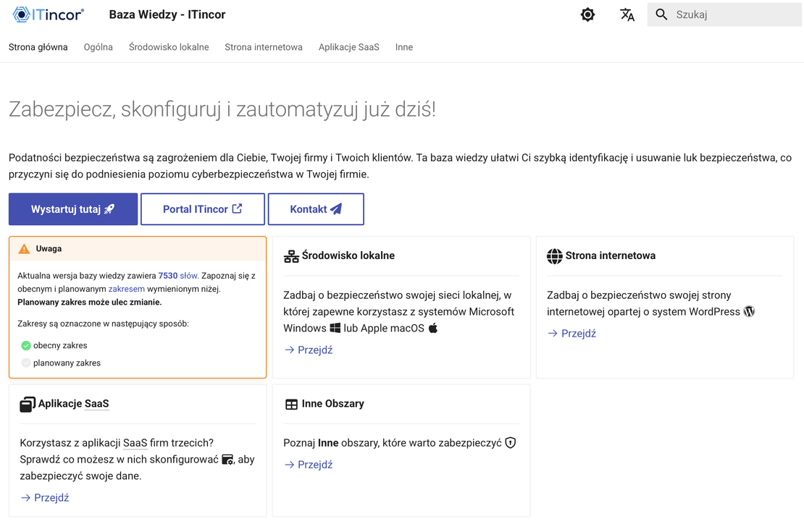The height and width of the screenshot is (532, 804).
Task: Click the globe icon beside Strona internetowa
Action: 555,256
